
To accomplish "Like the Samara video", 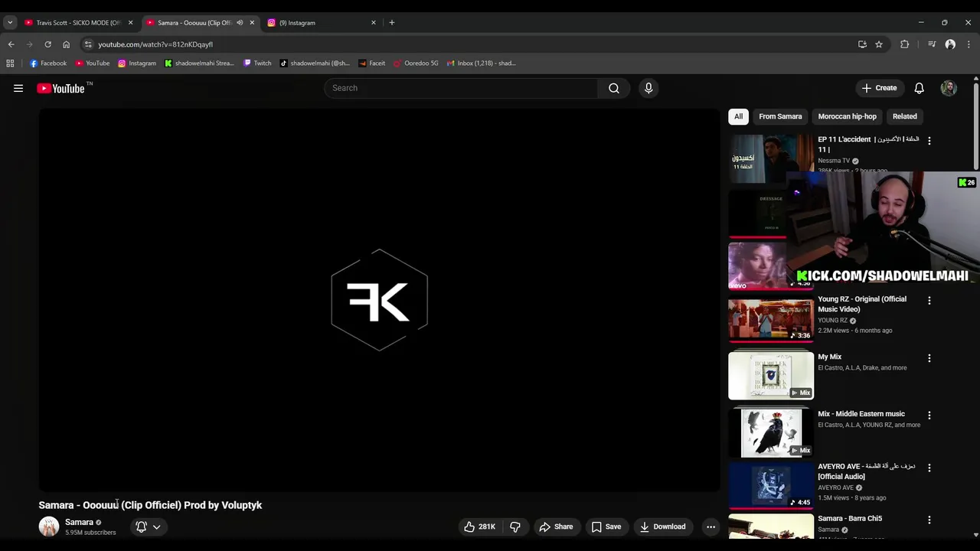I will click(x=479, y=527).
